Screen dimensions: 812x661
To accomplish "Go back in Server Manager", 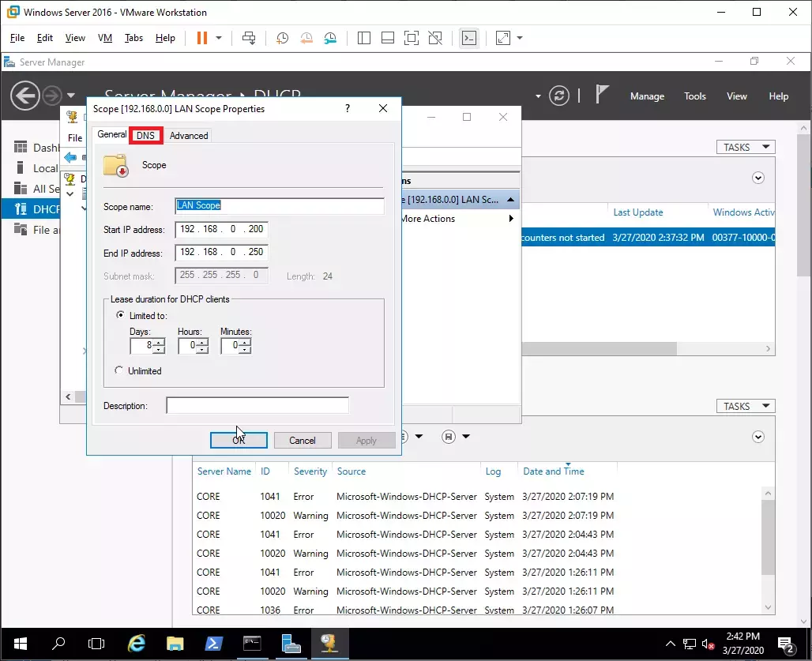I will (24, 96).
